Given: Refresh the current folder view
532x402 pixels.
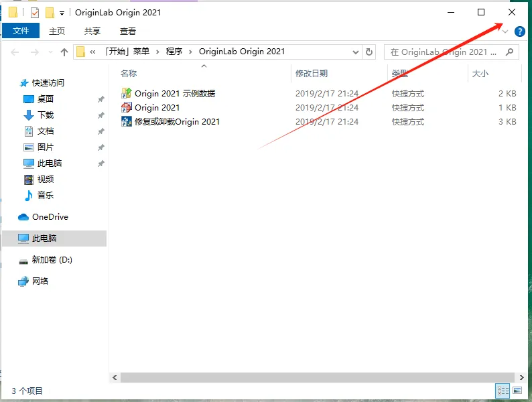Looking at the screenshot, I should click(369, 52).
